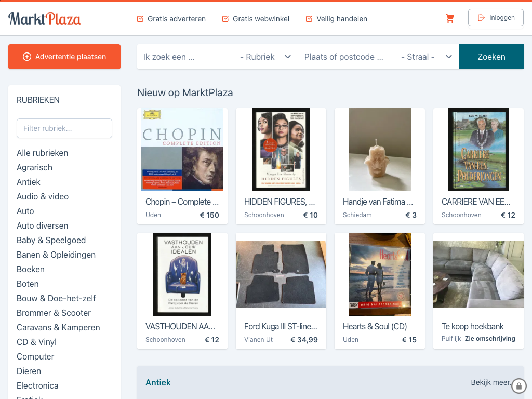Image resolution: width=532 pixels, height=399 pixels.
Task: Open the Straal radius dropdown
Action: [x=426, y=57]
